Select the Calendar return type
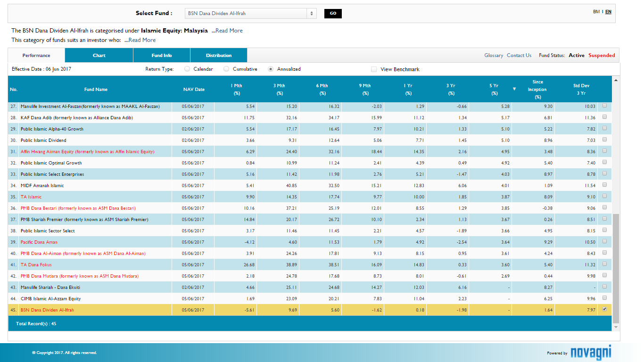The width and height of the screenshot is (644, 362). [x=186, y=68]
